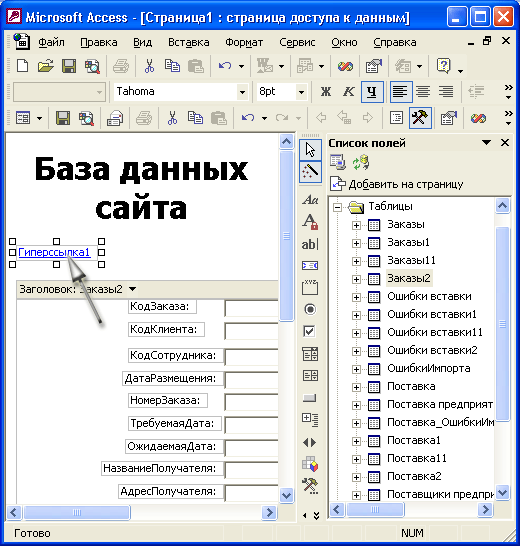Open the Формат menu

click(244, 42)
